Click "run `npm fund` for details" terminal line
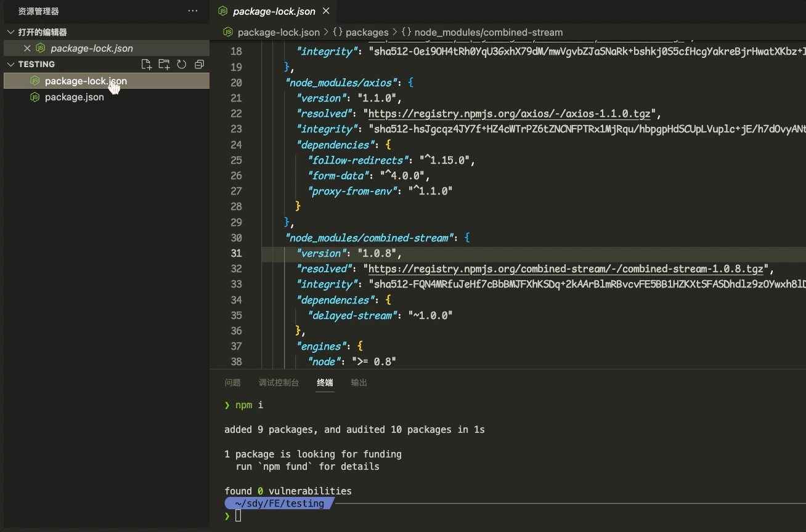806x532 pixels. [307, 467]
